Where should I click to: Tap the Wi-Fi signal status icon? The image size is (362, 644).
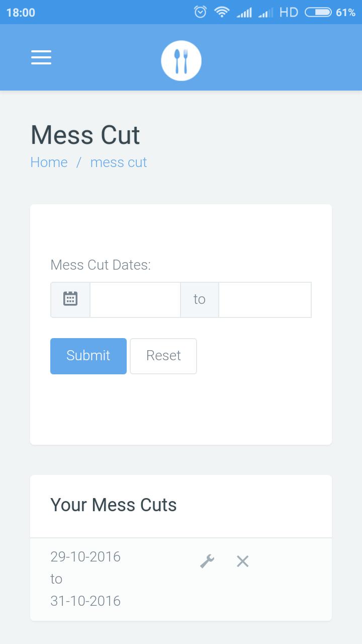point(221,12)
